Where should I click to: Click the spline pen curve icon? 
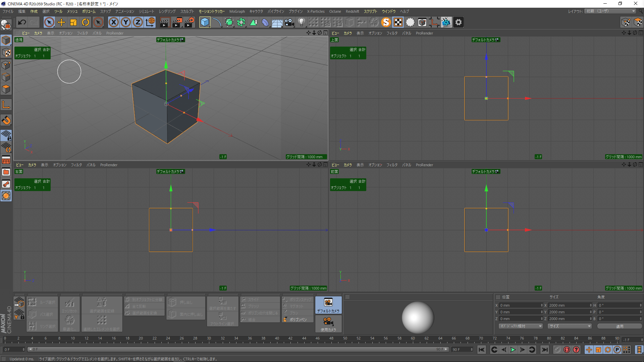pyautogui.click(x=217, y=22)
